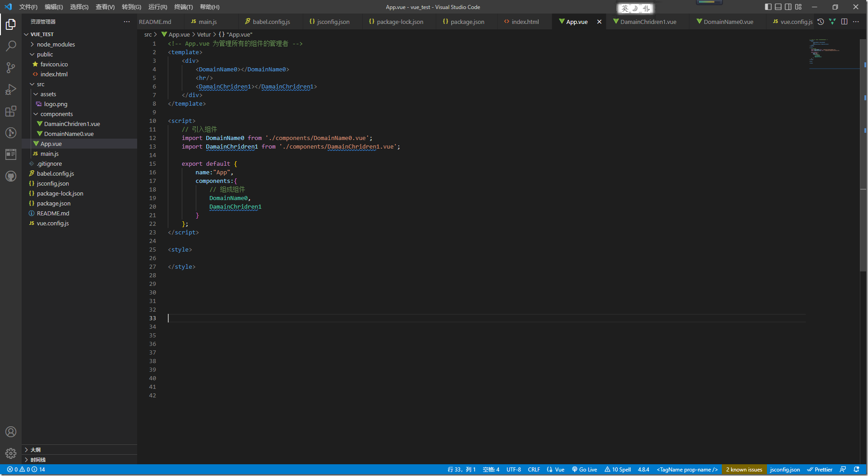Open the timeline history icon in editor toolbar
The width and height of the screenshot is (868, 476).
point(821,22)
